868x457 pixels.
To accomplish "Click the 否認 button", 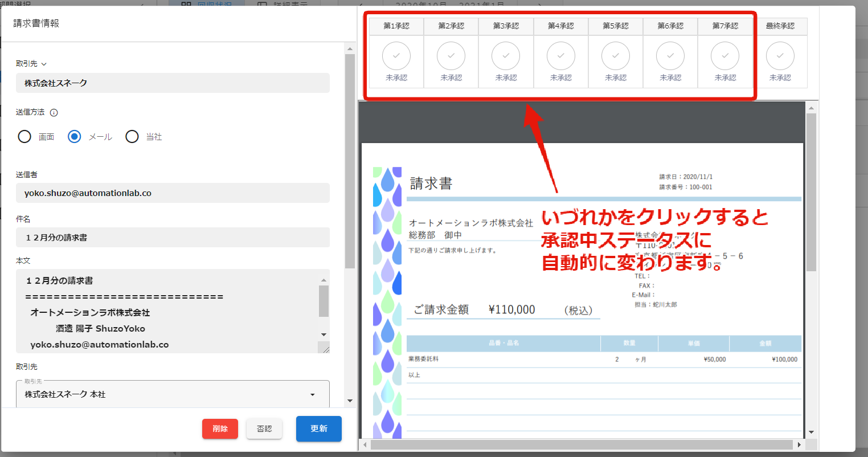I will 264,429.
